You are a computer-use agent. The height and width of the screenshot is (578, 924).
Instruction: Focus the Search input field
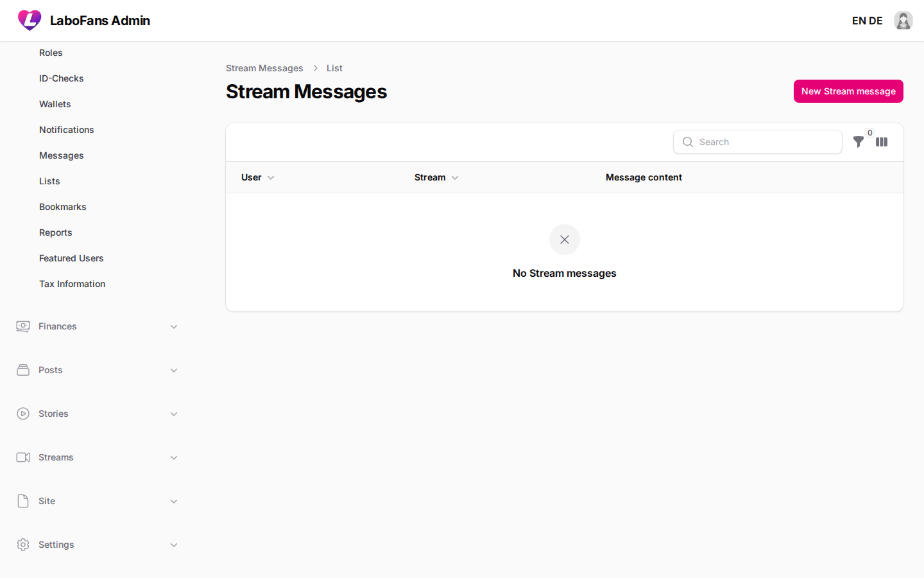coord(758,142)
